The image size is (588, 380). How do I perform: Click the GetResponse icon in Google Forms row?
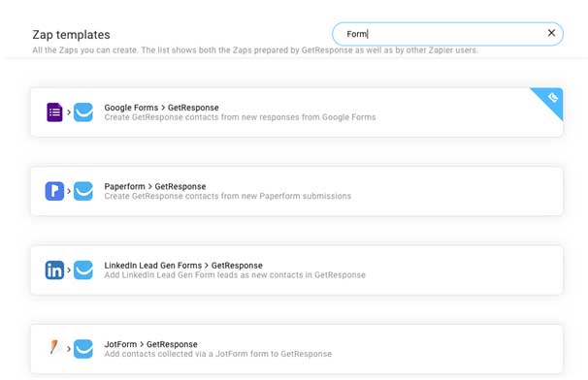[x=83, y=112]
